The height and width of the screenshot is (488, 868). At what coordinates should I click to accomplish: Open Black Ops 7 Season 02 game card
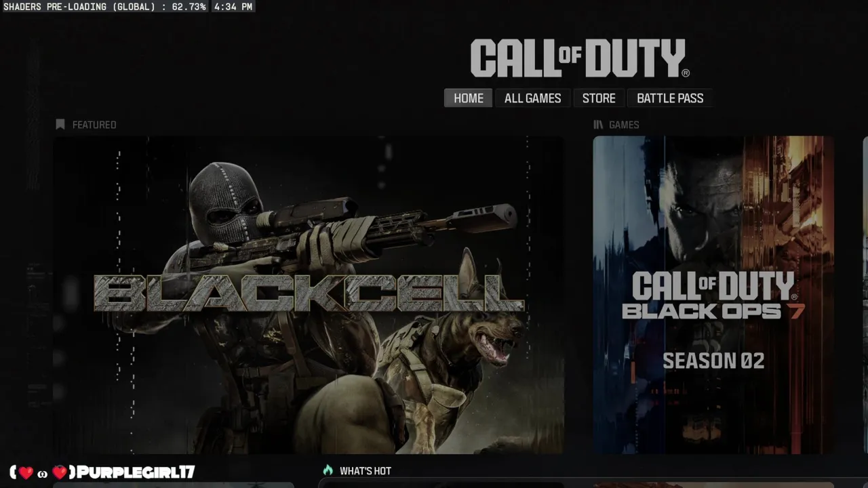713,295
